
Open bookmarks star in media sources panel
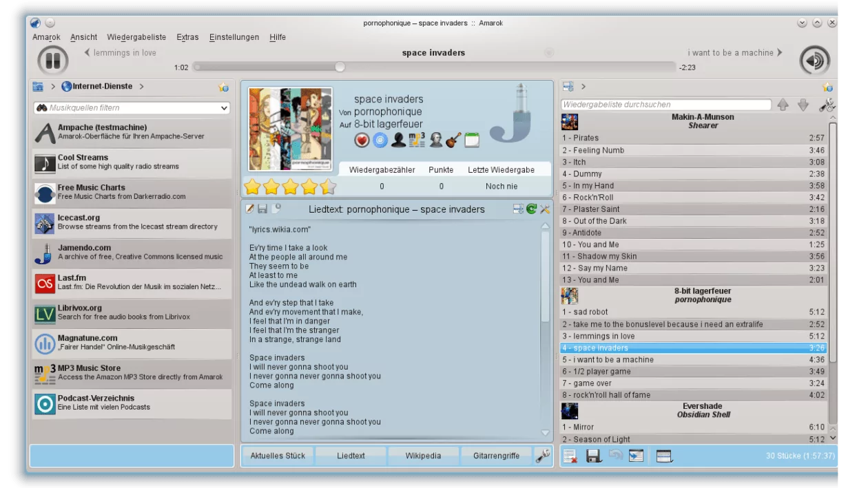click(223, 87)
